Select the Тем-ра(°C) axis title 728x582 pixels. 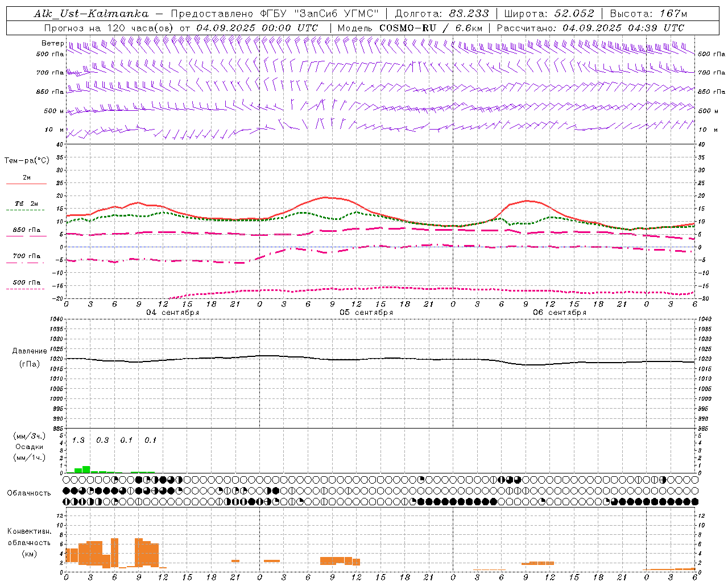[27, 161]
